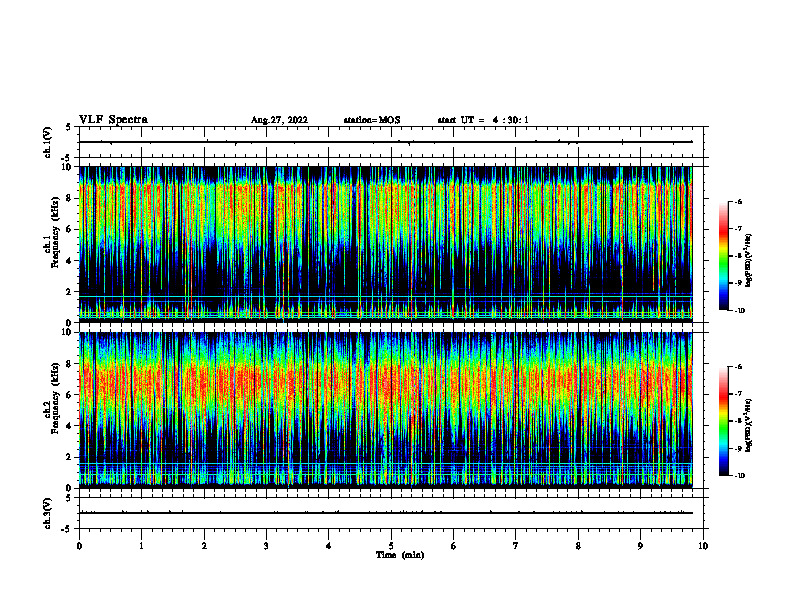Click the 2 kHz tick on ch.1 frequency axis

[x=70, y=291]
